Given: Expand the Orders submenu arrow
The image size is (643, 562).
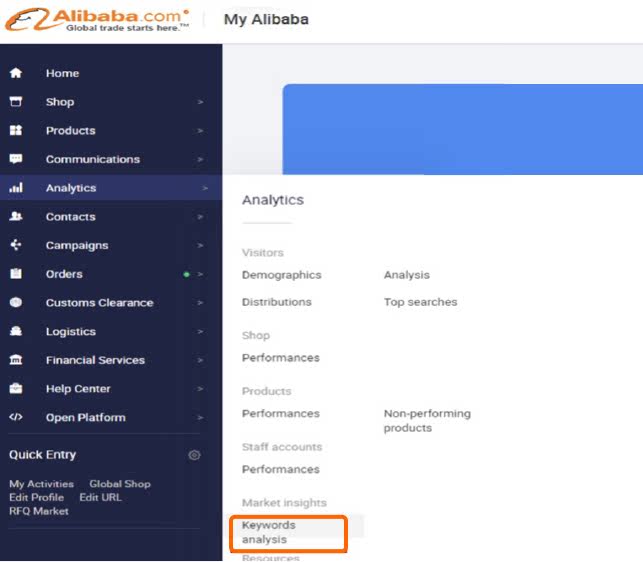Looking at the screenshot, I should coord(200,274).
